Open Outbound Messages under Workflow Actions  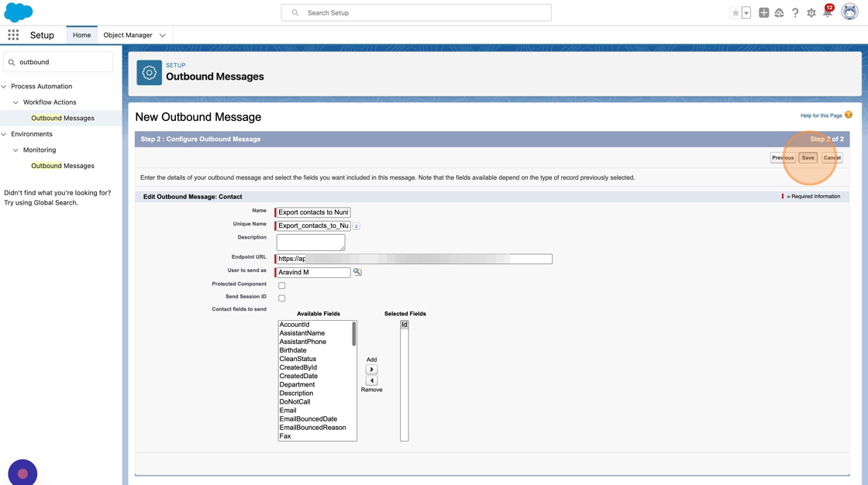63,118
